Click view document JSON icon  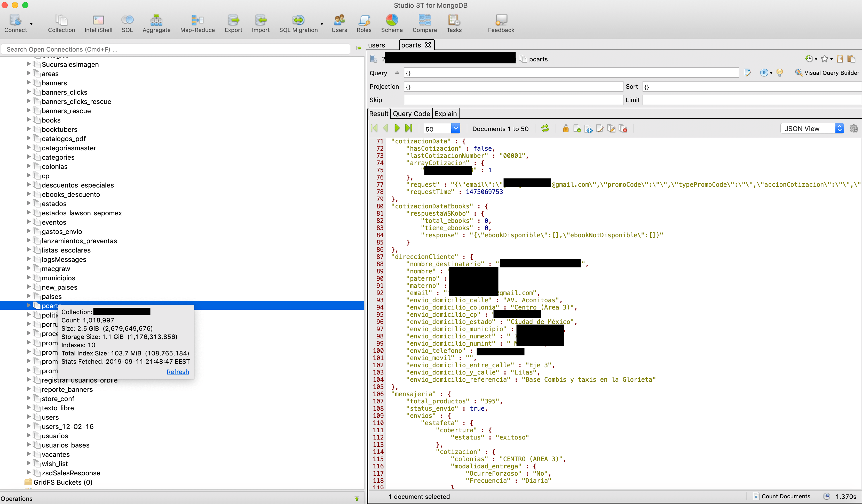coord(588,128)
